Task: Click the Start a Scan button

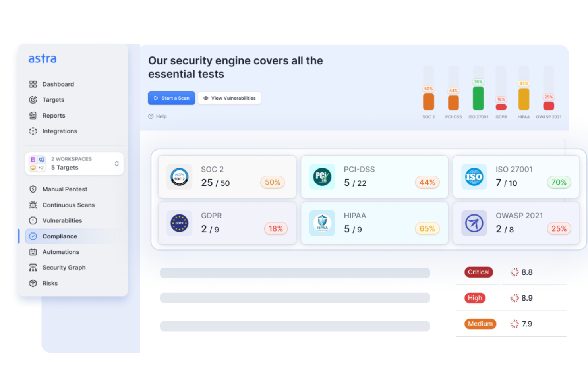Action: [172, 98]
